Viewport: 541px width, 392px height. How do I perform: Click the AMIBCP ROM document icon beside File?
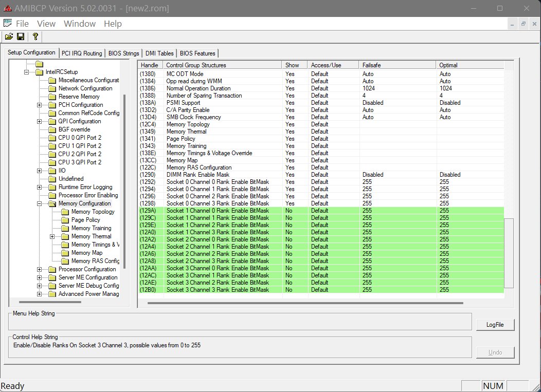click(8, 24)
